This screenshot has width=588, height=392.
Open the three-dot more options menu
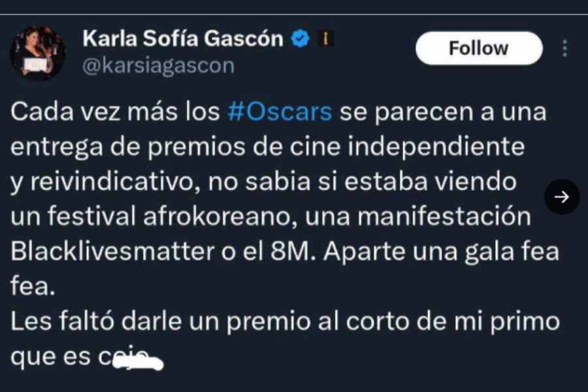tap(564, 48)
